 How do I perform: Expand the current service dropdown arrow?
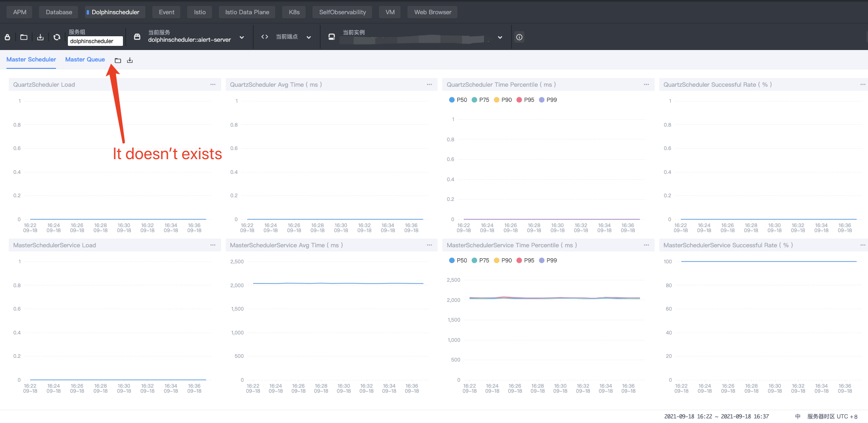click(x=242, y=37)
